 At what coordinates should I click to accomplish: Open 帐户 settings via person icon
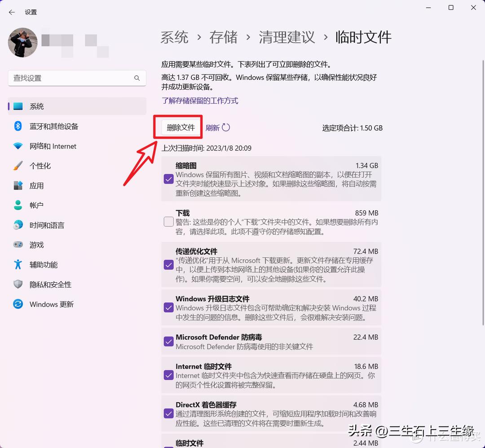pyautogui.click(x=18, y=205)
